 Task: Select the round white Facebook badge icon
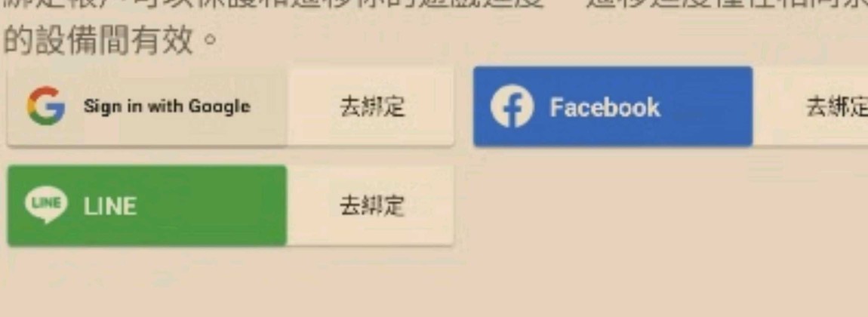[512, 106]
